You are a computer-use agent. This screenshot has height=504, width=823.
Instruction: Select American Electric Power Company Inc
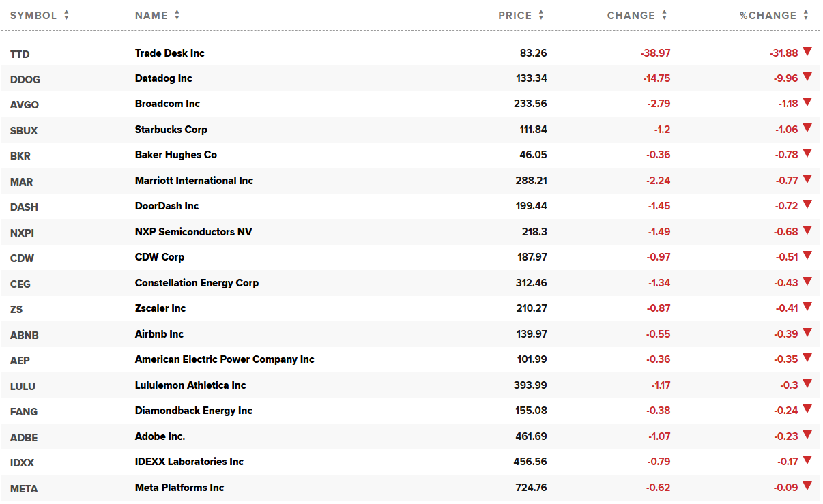tap(225, 359)
